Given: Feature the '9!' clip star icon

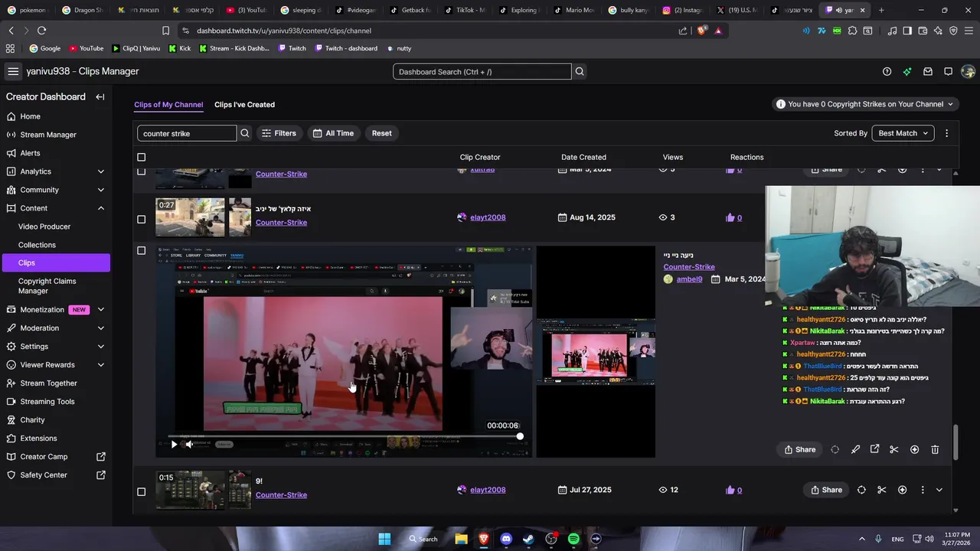Looking at the screenshot, I should pyautogui.click(x=902, y=490).
